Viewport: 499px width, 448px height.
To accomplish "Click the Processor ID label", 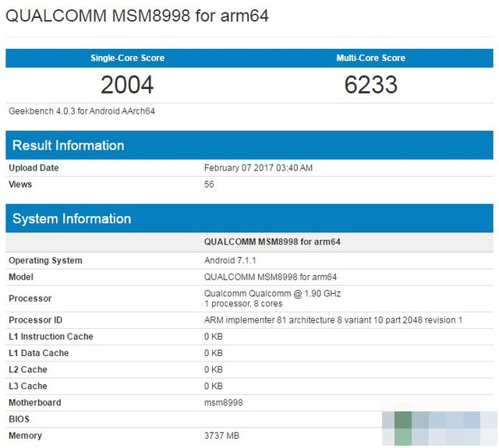I will pyautogui.click(x=36, y=320).
